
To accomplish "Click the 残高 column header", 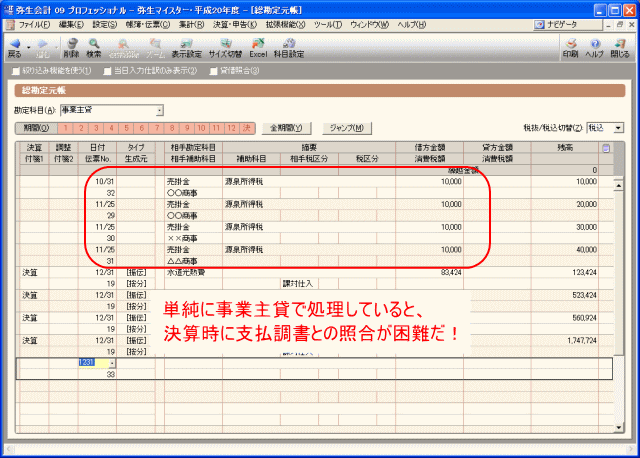I will coord(565,148).
